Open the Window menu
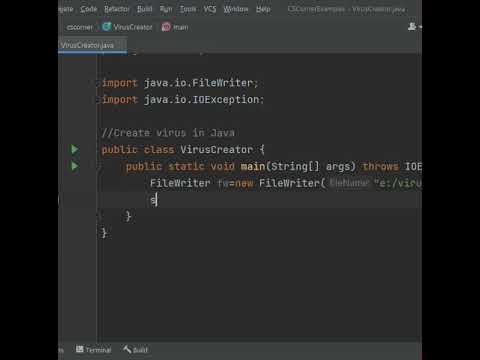The image size is (480, 360). pos(236,9)
